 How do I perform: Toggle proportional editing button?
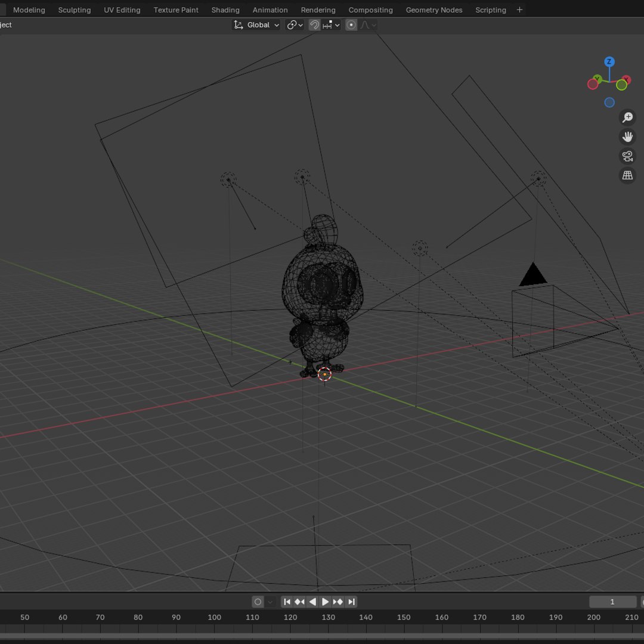(351, 25)
